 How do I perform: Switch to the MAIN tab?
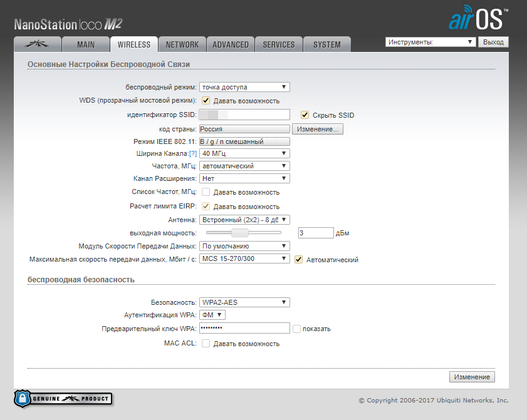(86, 44)
